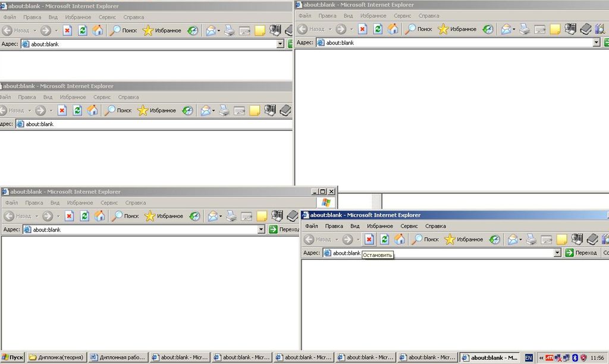Open Избранное menu in active window menu bar
609x364 pixels.
(x=380, y=225)
